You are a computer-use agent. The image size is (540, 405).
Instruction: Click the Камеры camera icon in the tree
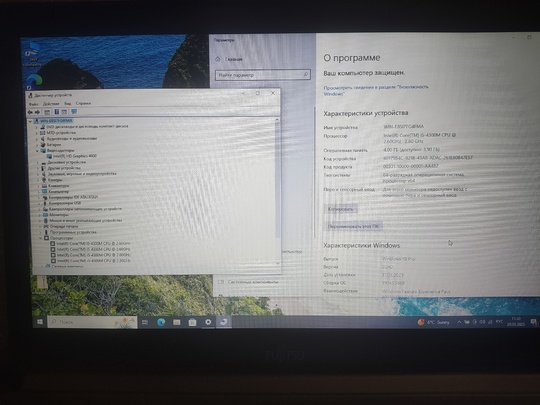tap(44, 180)
